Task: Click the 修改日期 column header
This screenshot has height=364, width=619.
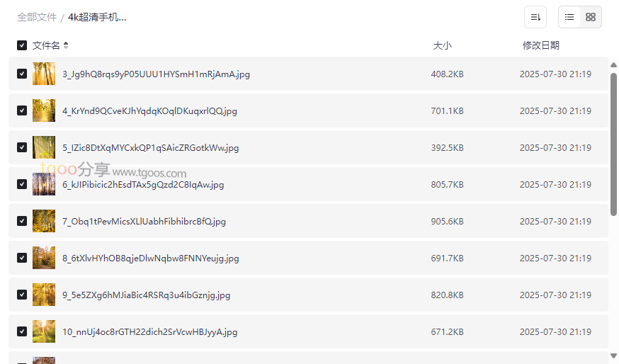Action: pos(540,45)
